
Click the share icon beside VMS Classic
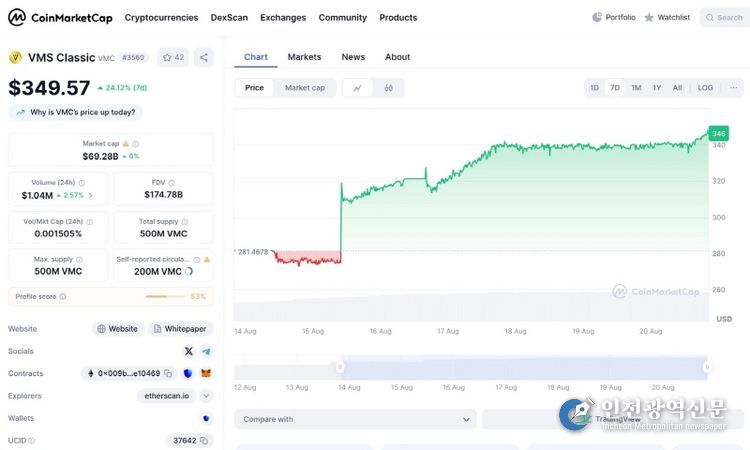[204, 57]
